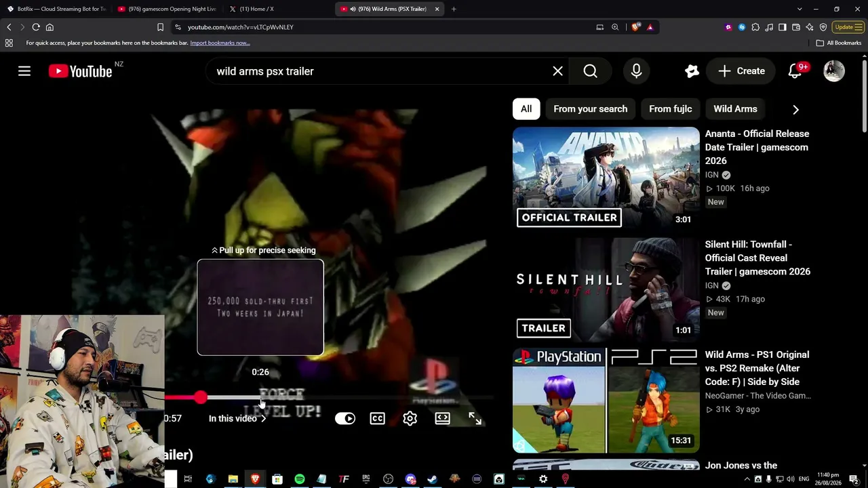Show more filter chips with right arrow
The height and width of the screenshot is (488, 868).
pyautogui.click(x=795, y=109)
